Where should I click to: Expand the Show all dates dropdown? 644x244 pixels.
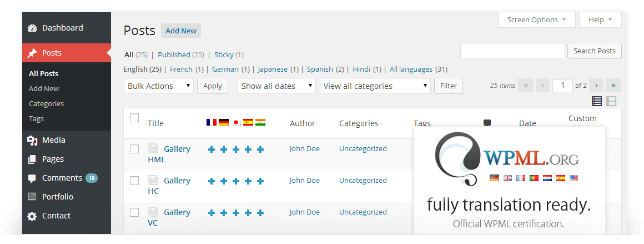click(x=276, y=86)
